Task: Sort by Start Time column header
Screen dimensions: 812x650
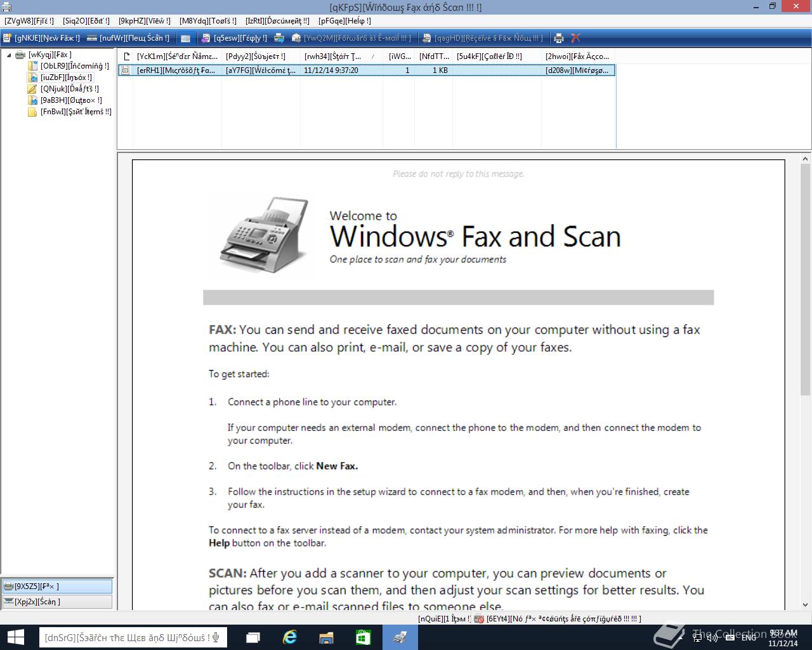Action: coord(341,56)
